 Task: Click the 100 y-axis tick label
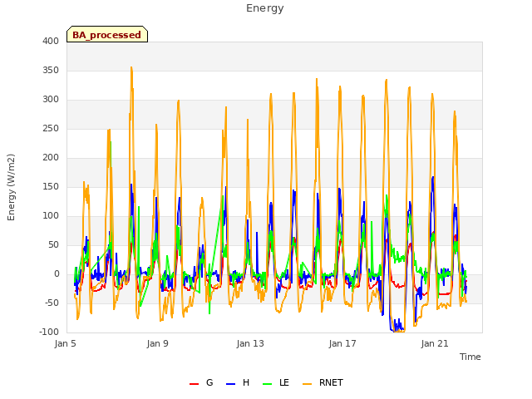point(51,216)
